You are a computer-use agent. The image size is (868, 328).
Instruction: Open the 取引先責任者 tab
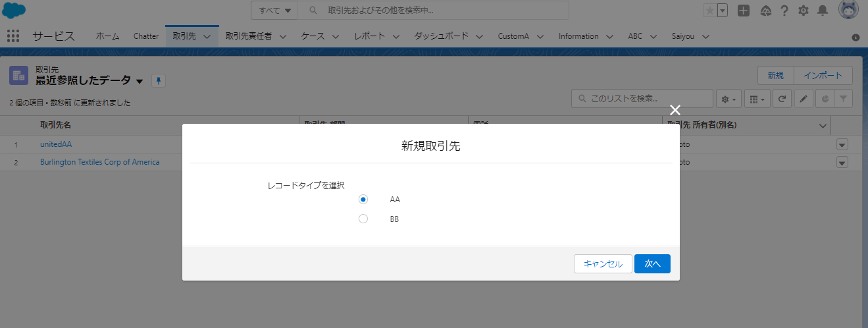click(x=248, y=36)
